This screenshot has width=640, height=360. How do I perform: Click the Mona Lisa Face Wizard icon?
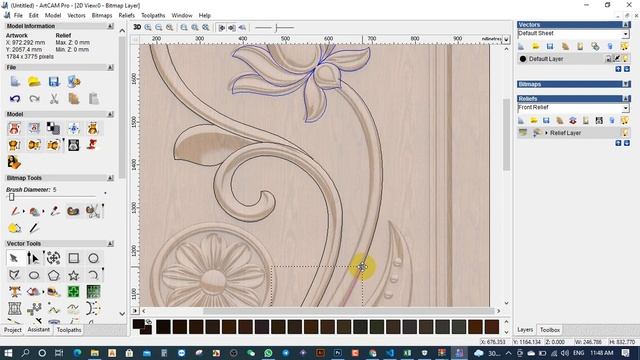click(14, 162)
